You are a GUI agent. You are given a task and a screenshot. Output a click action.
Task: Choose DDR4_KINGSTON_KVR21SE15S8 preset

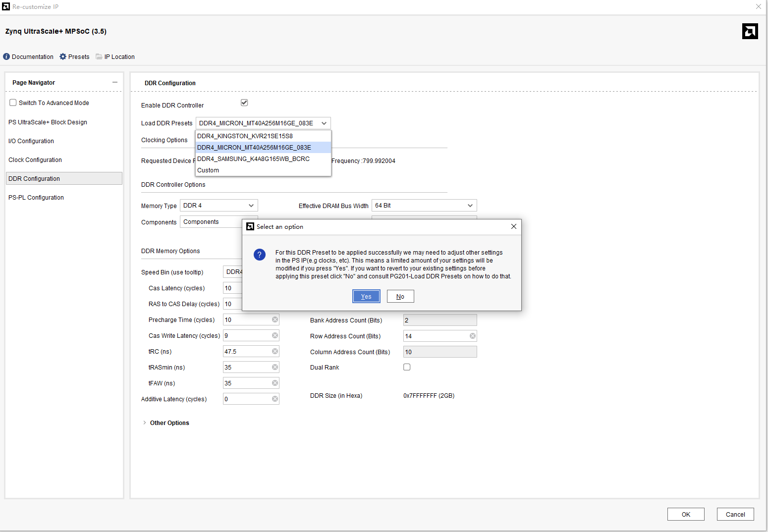click(263, 136)
